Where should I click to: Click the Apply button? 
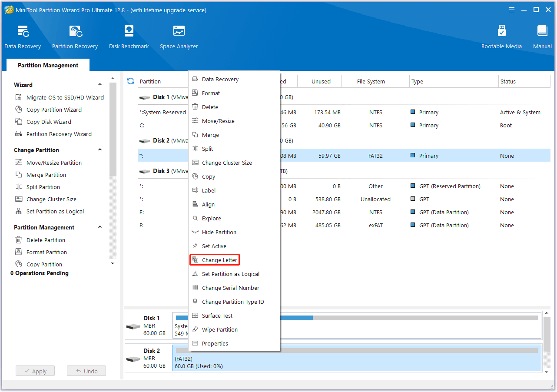pyautogui.click(x=35, y=371)
